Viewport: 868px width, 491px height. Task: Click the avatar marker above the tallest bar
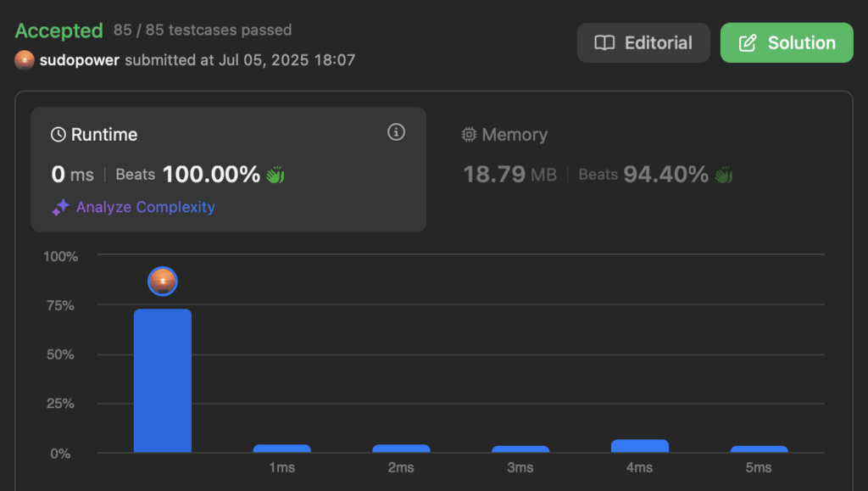[x=163, y=282]
